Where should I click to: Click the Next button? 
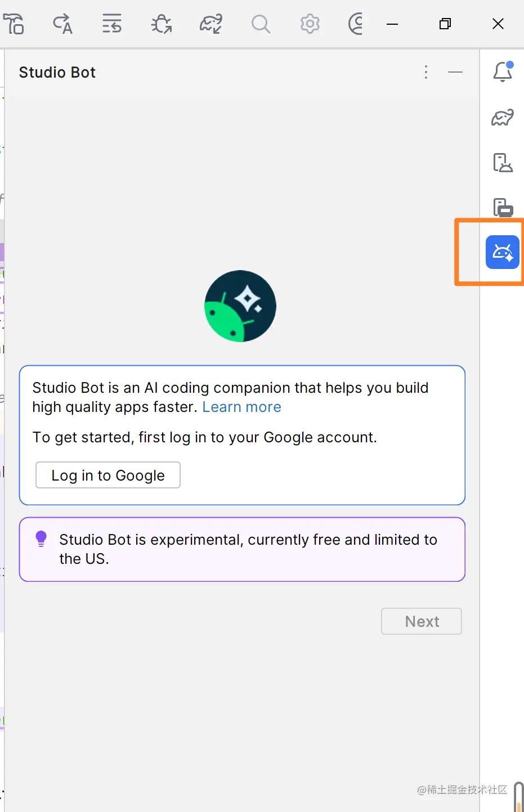pos(422,621)
